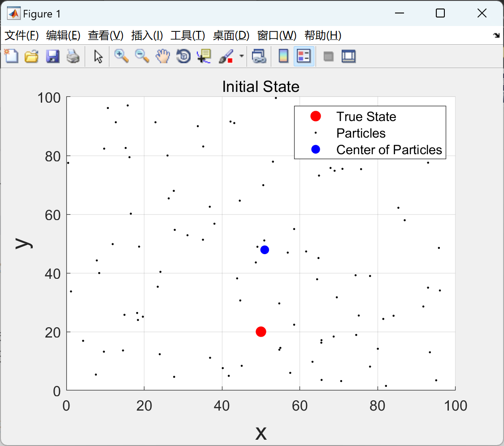
Task: Open the 帮助(H) menu
Action: [323, 35]
